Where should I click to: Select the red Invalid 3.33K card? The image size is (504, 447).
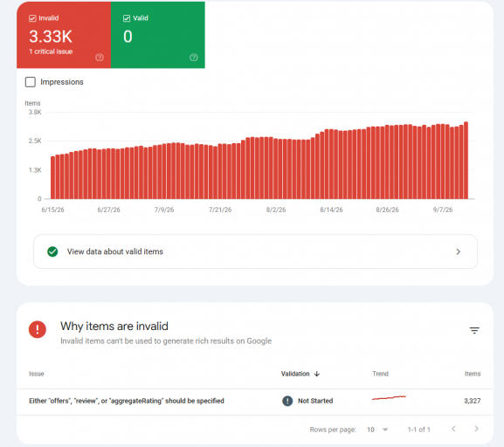pos(64,35)
